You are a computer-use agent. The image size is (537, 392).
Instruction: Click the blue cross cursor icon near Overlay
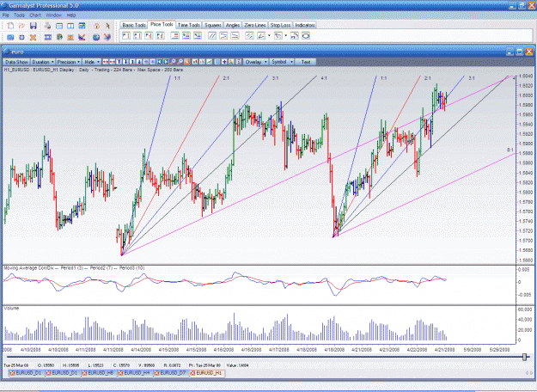[224, 62]
